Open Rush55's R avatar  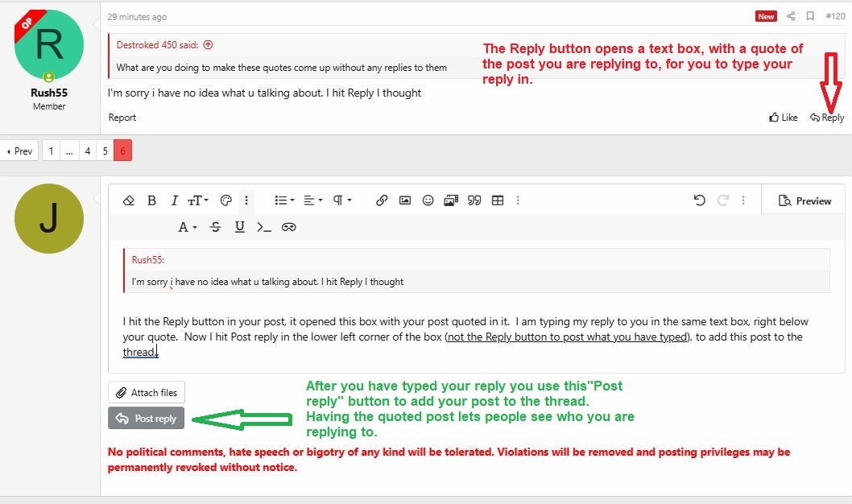click(49, 44)
